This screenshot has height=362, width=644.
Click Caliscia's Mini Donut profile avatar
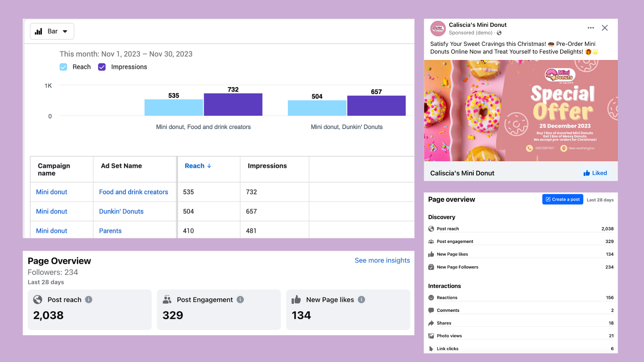[438, 28]
